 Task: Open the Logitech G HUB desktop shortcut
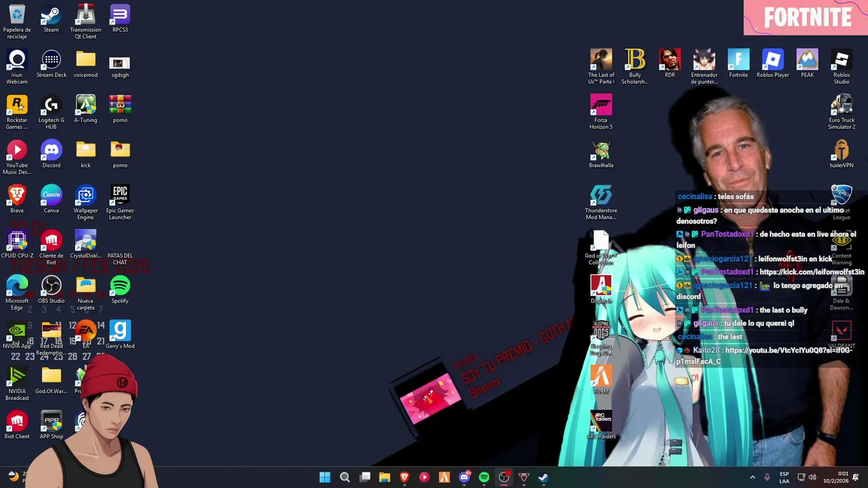coord(52,113)
